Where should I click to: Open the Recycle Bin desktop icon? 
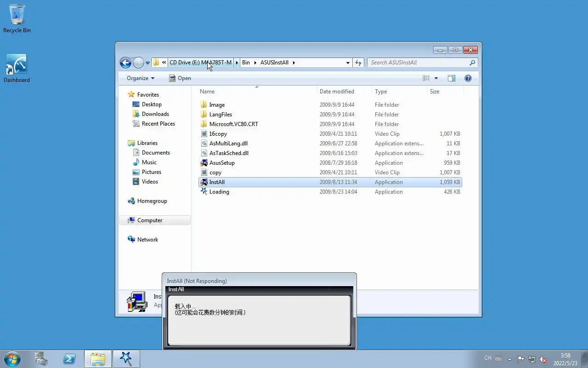point(17,18)
